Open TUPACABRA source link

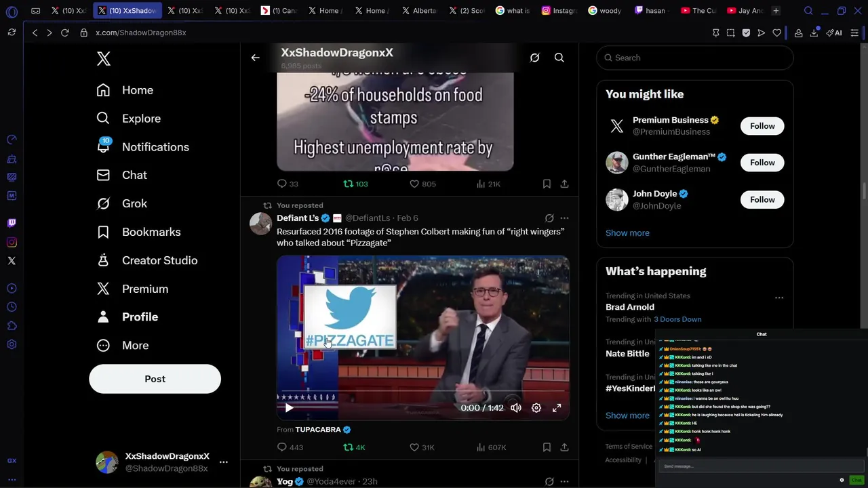[323, 430]
